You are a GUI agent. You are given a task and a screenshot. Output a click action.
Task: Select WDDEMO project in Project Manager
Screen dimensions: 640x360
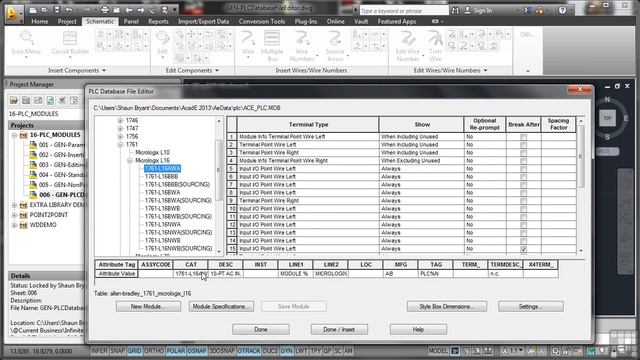point(43,225)
